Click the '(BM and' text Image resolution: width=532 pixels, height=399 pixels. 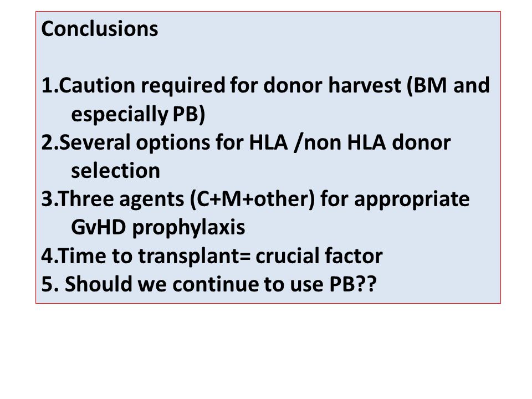tap(448, 85)
